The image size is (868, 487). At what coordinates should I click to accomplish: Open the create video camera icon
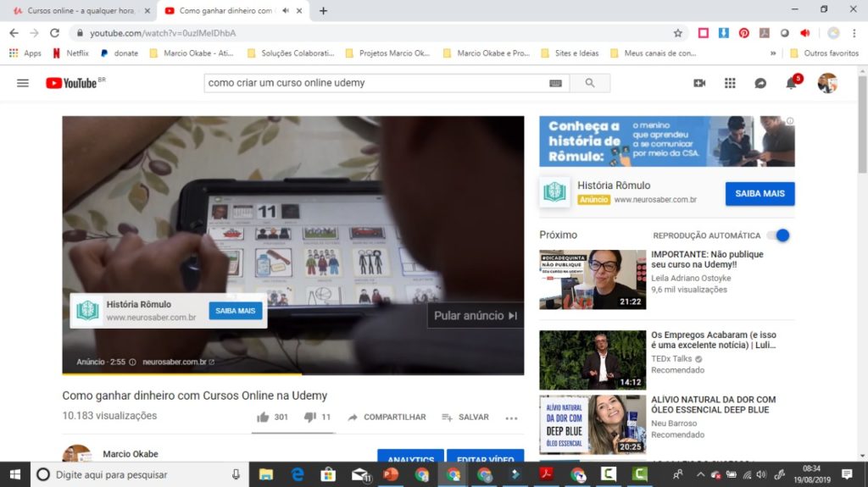coord(699,83)
